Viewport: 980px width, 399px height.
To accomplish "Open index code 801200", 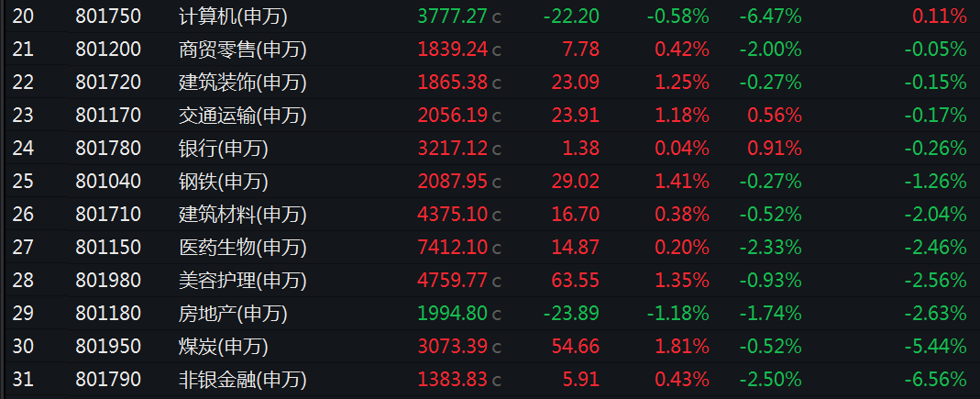I will point(108,50).
